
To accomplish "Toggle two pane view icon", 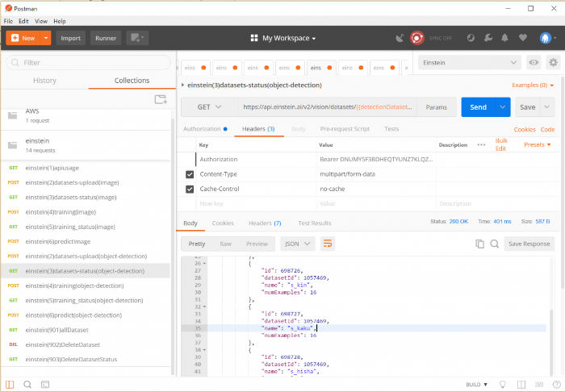I will click(x=521, y=385).
